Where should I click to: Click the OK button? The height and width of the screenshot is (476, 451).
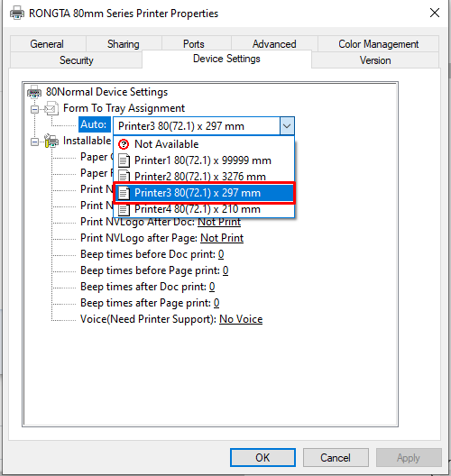(x=262, y=457)
